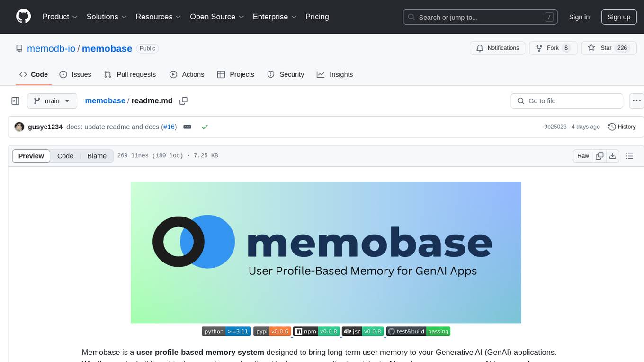Switch to the Issues tab
The image size is (644, 362).
pos(75,74)
